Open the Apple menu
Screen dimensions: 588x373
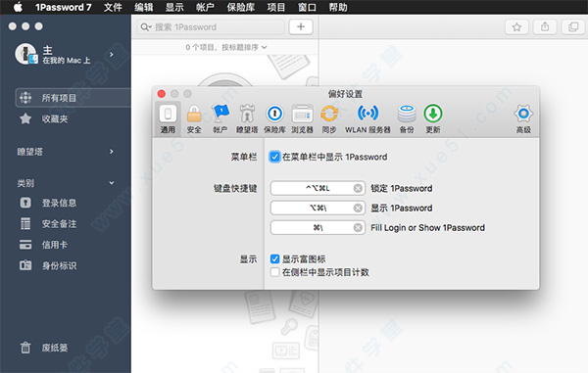click(18, 7)
